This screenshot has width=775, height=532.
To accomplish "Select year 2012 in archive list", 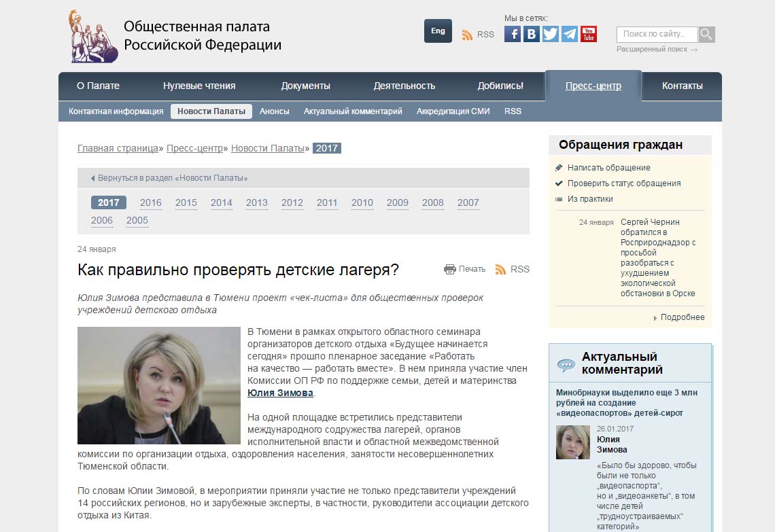I will (292, 202).
